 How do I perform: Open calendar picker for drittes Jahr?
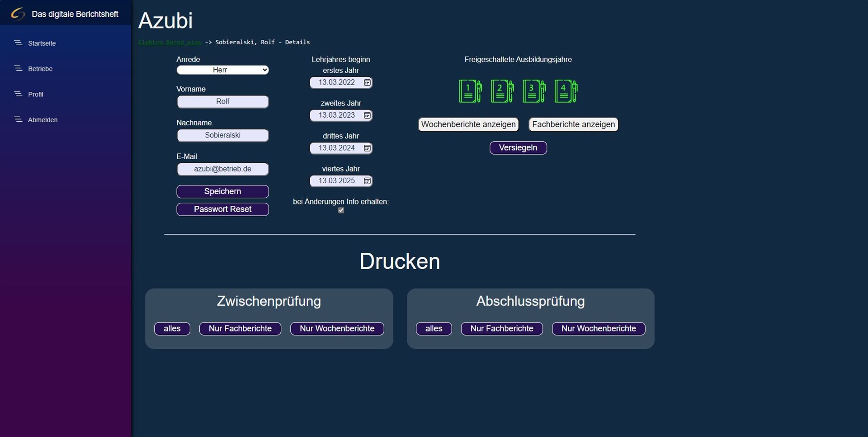[x=367, y=148]
